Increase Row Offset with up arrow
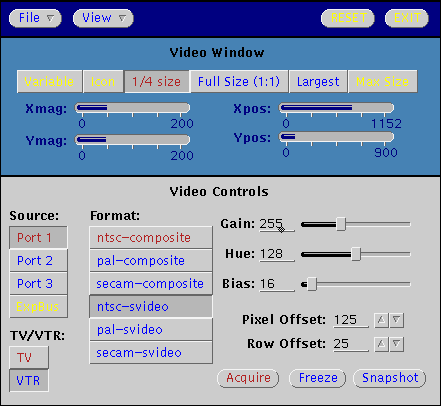Screen dimensions: 441x406 tap(381, 344)
